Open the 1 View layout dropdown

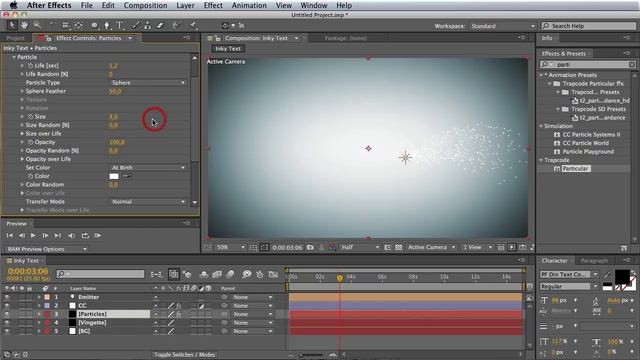[x=477, y=247]
